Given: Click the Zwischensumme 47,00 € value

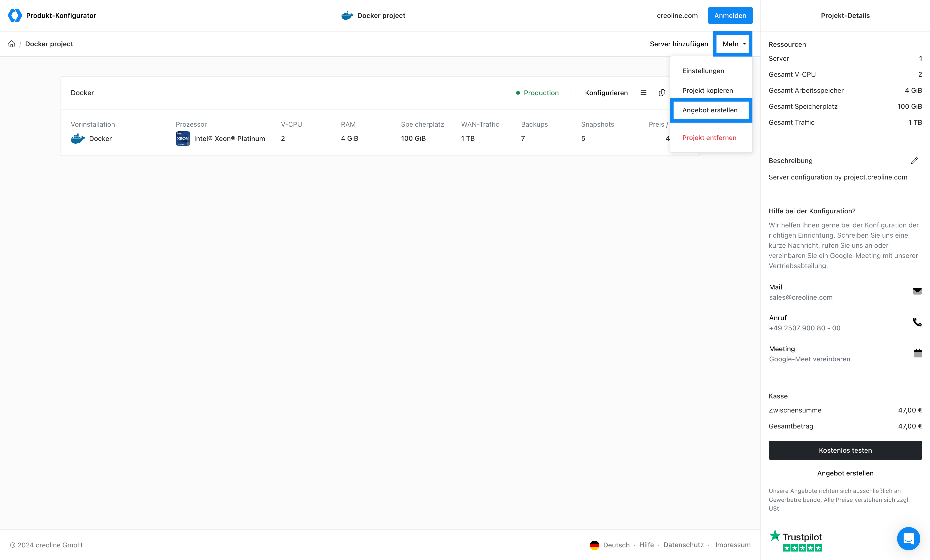Looking at the screenshot, I should (x=910, y=410).
